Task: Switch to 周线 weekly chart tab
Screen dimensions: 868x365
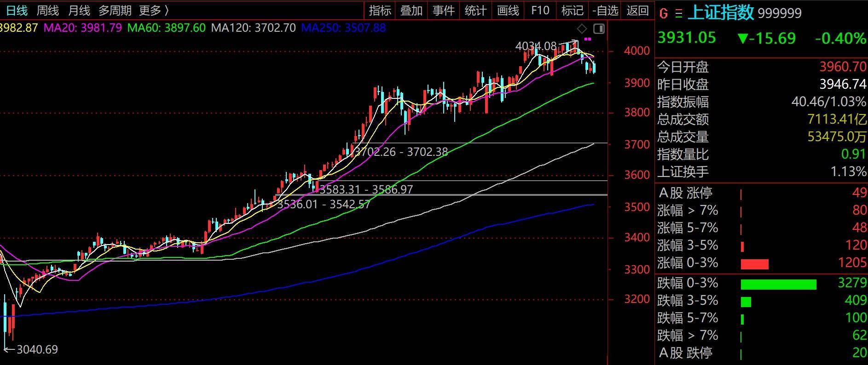Action: pos(47,10)
